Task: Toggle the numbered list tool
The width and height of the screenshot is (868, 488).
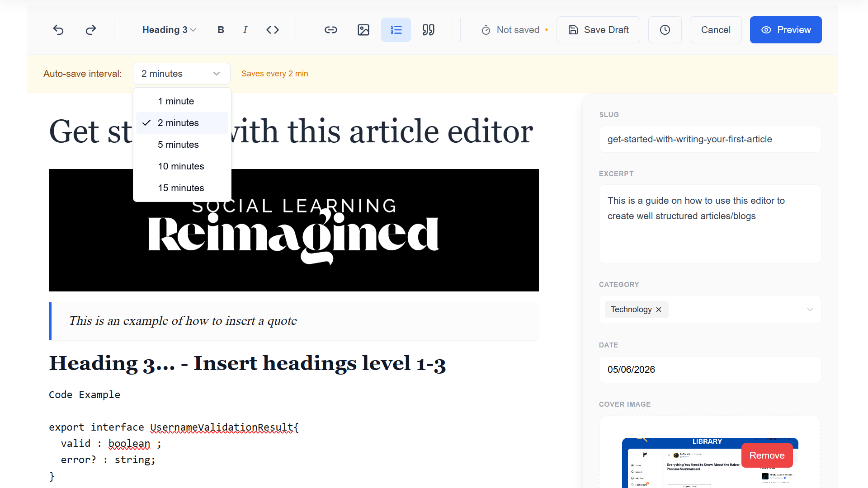Action: coord(396,30)
